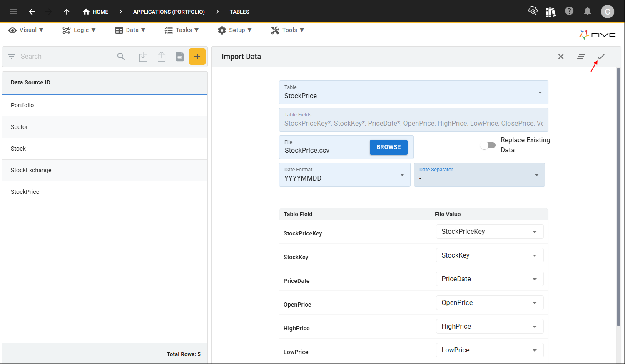
Task: Click the filter icon beside Search
Action: (x=12, y=57)
